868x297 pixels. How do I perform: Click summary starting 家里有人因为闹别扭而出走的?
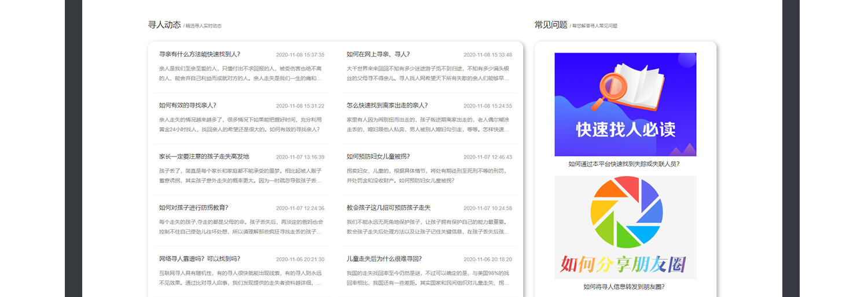point(428,124)
